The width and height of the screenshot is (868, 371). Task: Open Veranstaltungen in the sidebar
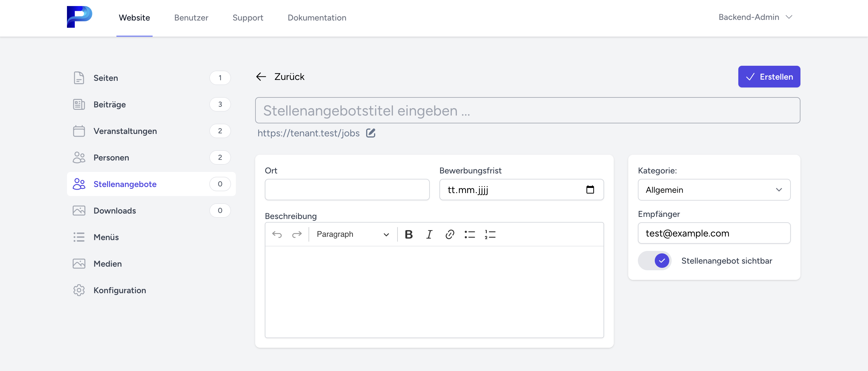125,131
